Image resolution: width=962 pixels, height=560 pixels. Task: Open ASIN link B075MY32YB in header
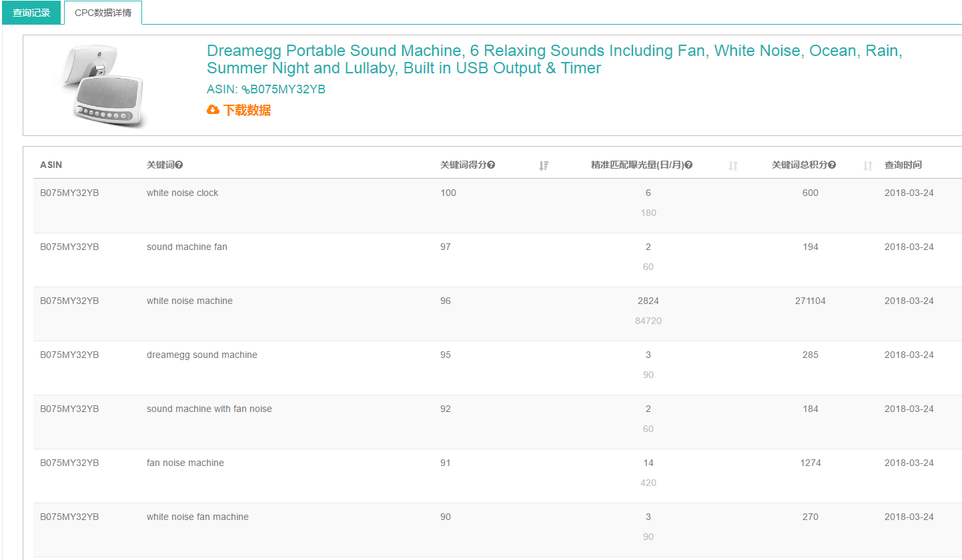pyautogui.click(x=288, y=89)
